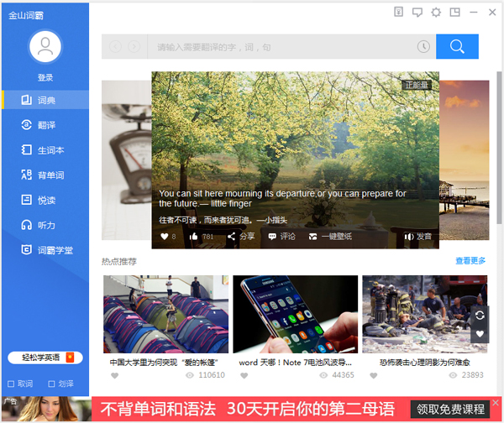Click the blue search magnifier button
This screenshot has height=423, width=504.
457,46
